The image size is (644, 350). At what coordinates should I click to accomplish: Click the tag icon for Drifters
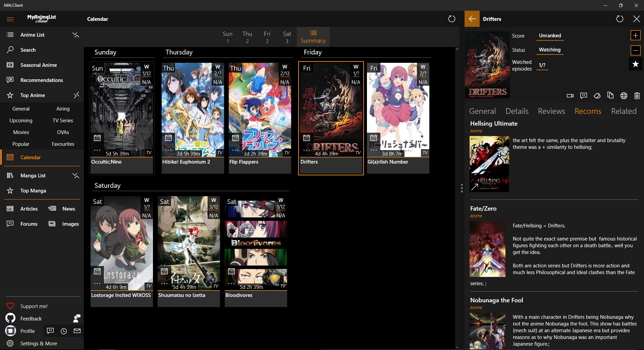pyautogui.click(x=597, y=96)
